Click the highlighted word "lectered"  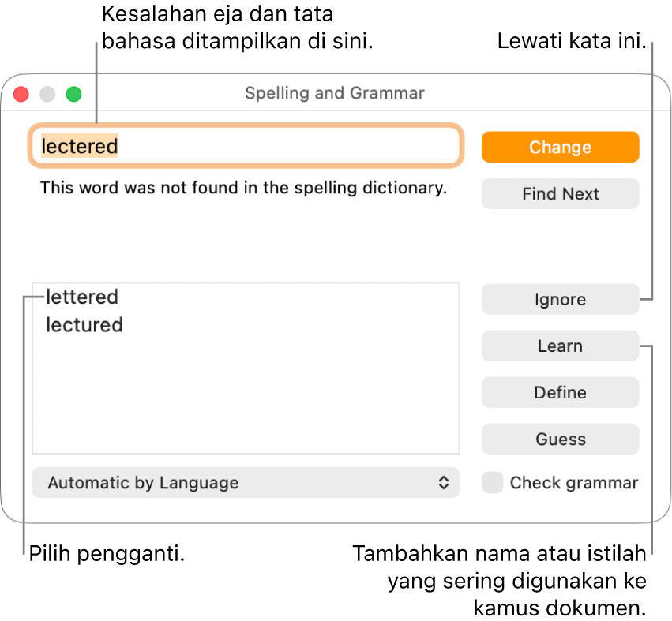(79, 146)
